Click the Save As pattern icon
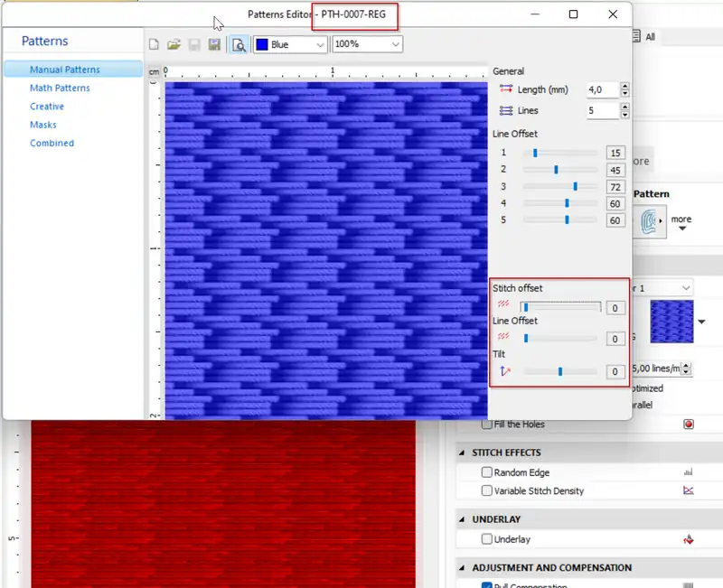Screen dimensions: 723x588 [x=214, y=43]
